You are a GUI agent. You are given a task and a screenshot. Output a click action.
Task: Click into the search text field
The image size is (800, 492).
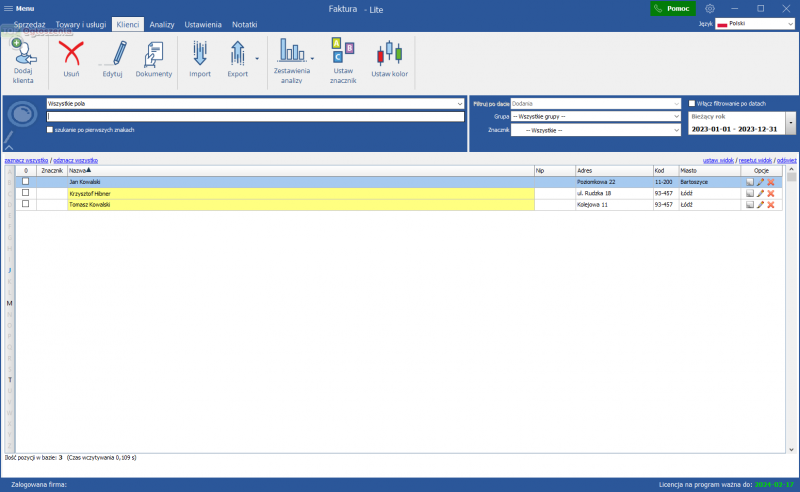pos(255,116)
